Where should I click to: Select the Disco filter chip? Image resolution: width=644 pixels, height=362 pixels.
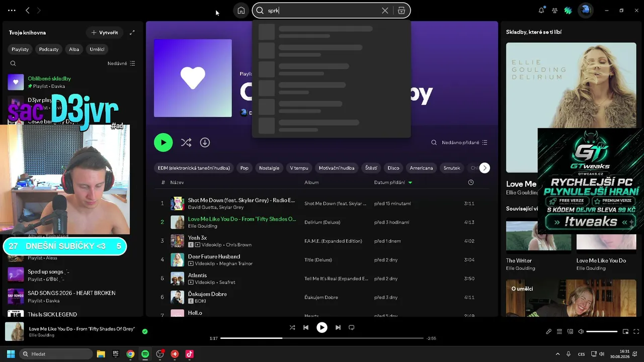(393, 168)
